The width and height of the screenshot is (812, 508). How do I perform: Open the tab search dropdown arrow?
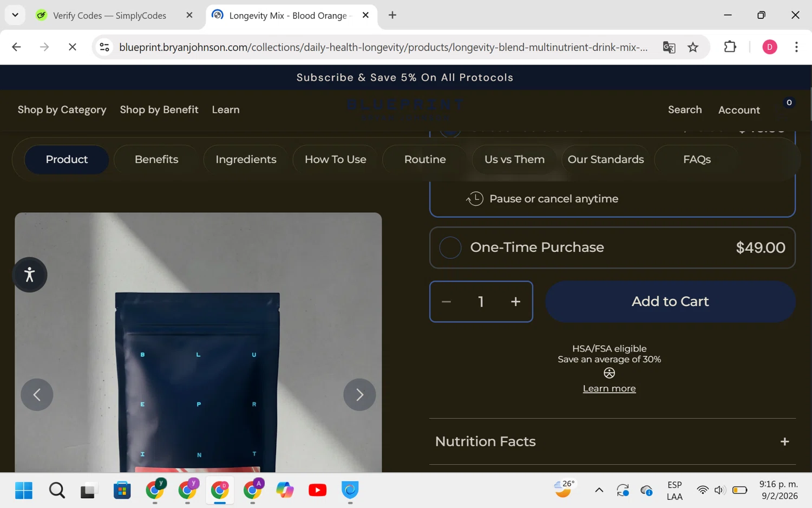coord(15,15)
